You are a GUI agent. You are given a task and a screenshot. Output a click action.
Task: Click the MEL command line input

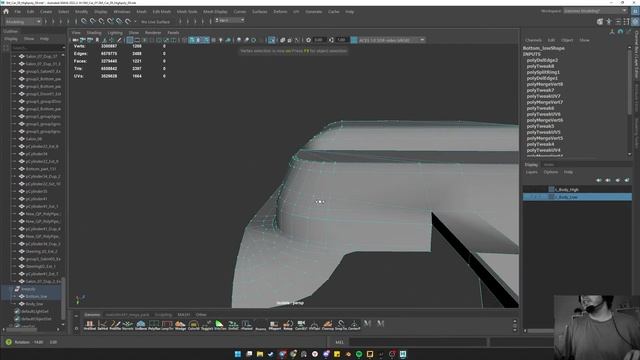click(418, 342)
